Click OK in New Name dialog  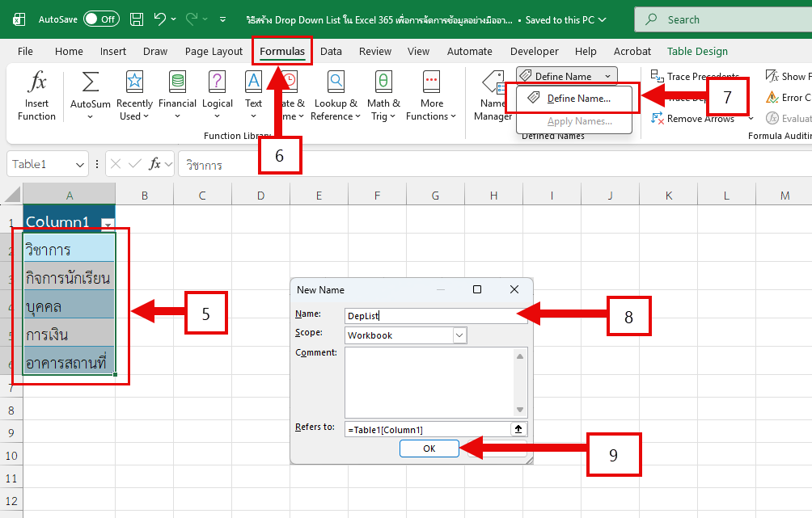click(x=429, y=449)
